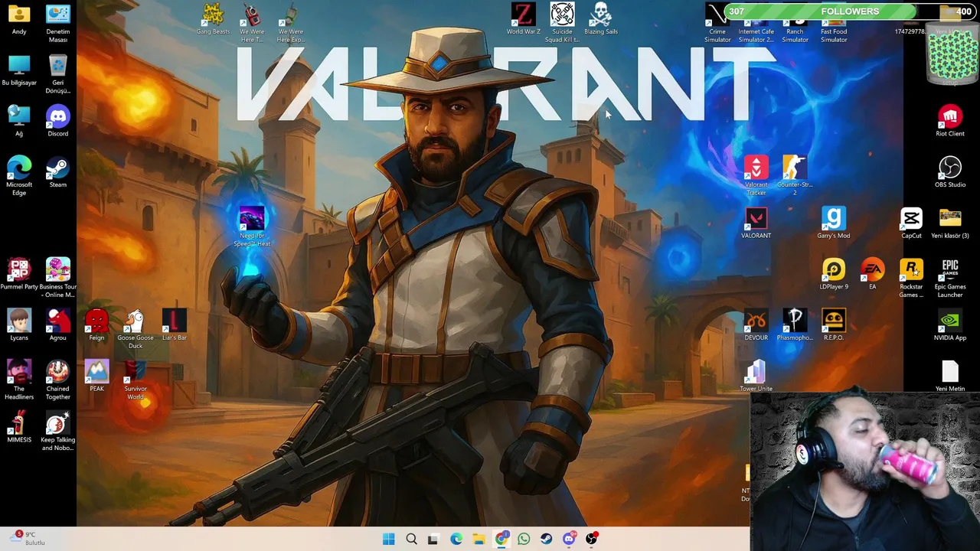This screenshot has height=551, width=980.
Task: Select the We Were Here Exp... icon
Action: point(290,23)
